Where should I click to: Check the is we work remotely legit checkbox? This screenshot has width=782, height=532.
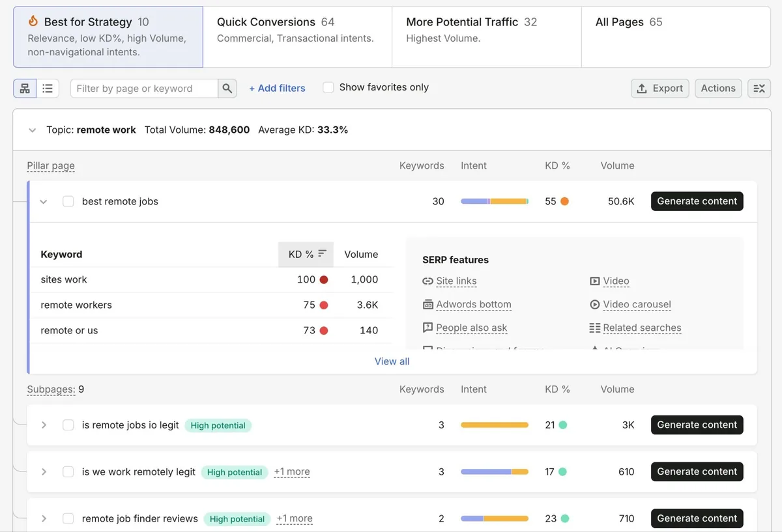(x=68, y=471)
